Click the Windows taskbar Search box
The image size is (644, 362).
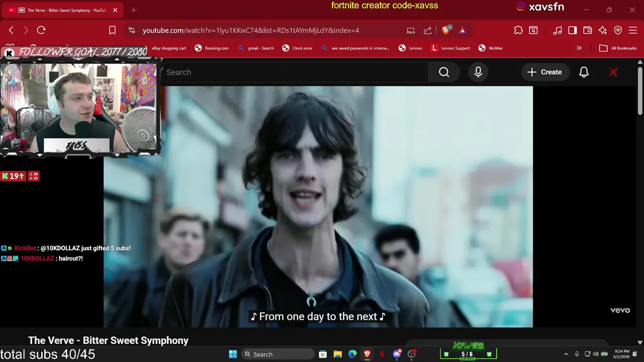tap(277, 354)
